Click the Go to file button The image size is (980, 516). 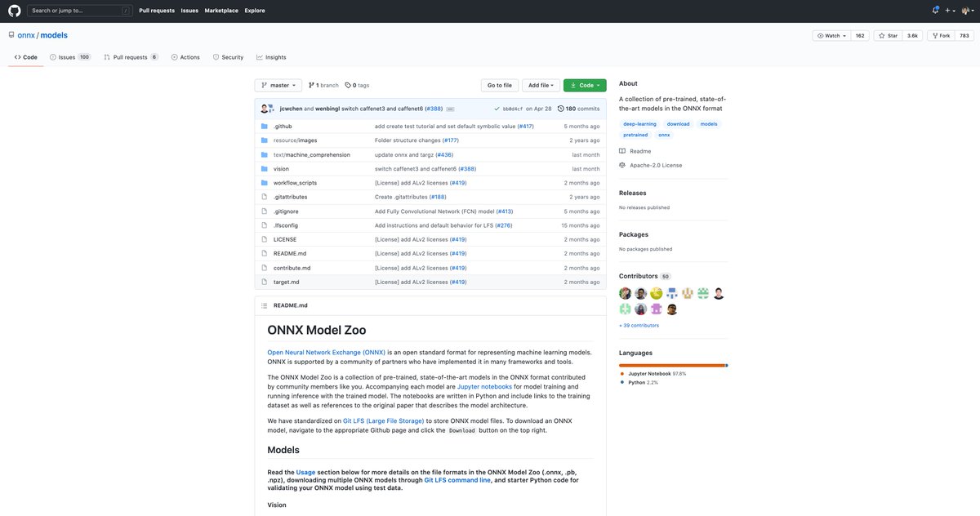click(x=500, y=85)
